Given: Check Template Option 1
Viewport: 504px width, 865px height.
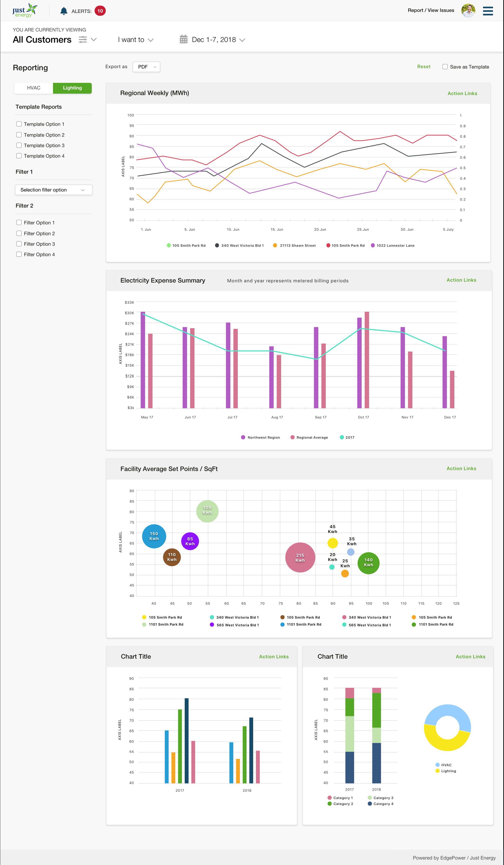Looking at the screenshot, I should tap(19, 124).
